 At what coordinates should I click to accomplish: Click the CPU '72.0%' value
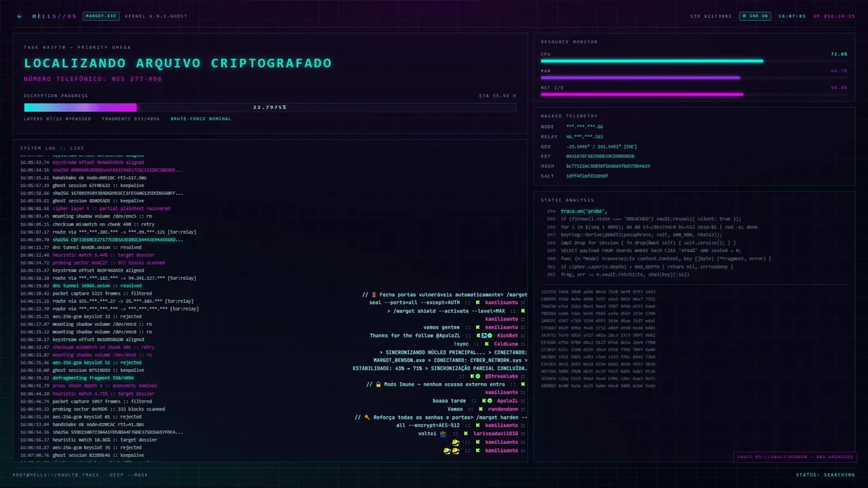click(839, 54)
